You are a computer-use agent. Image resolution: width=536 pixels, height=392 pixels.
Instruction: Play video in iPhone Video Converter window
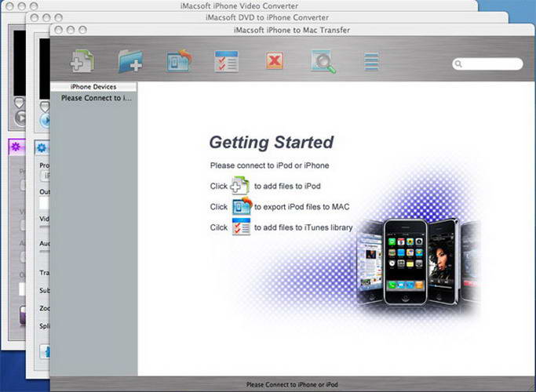click(20, 118)
